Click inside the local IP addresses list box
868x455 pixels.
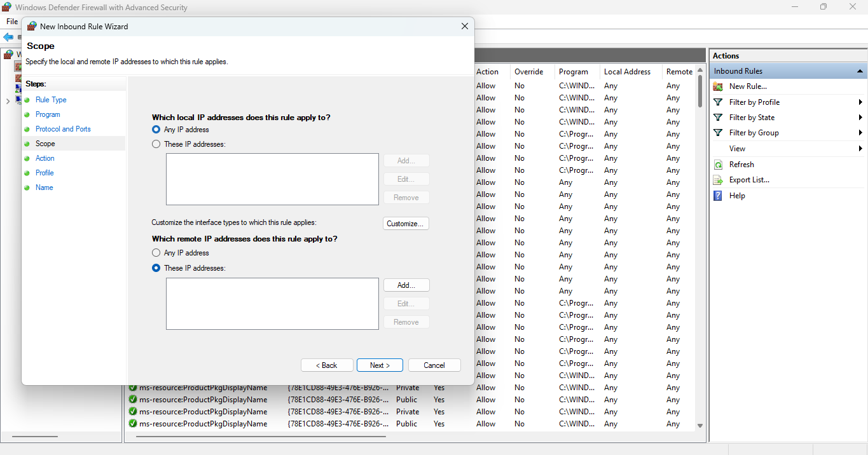pos(272,179)
